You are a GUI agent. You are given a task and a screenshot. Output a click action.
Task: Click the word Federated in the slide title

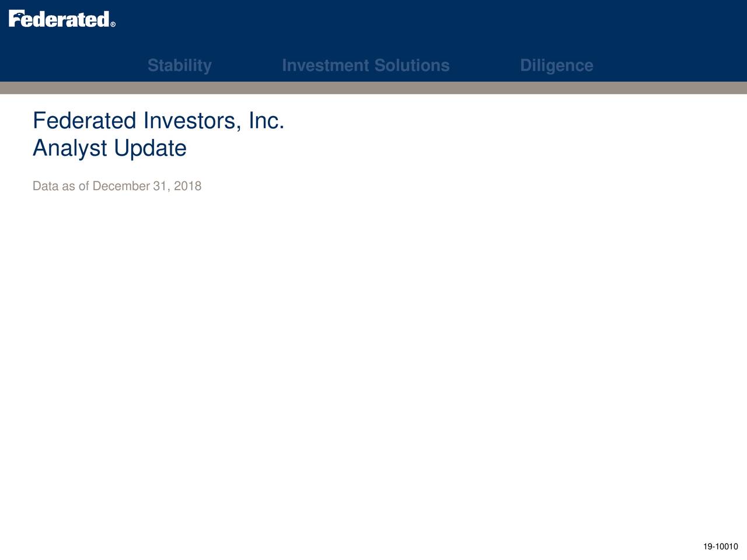point(85,121)
